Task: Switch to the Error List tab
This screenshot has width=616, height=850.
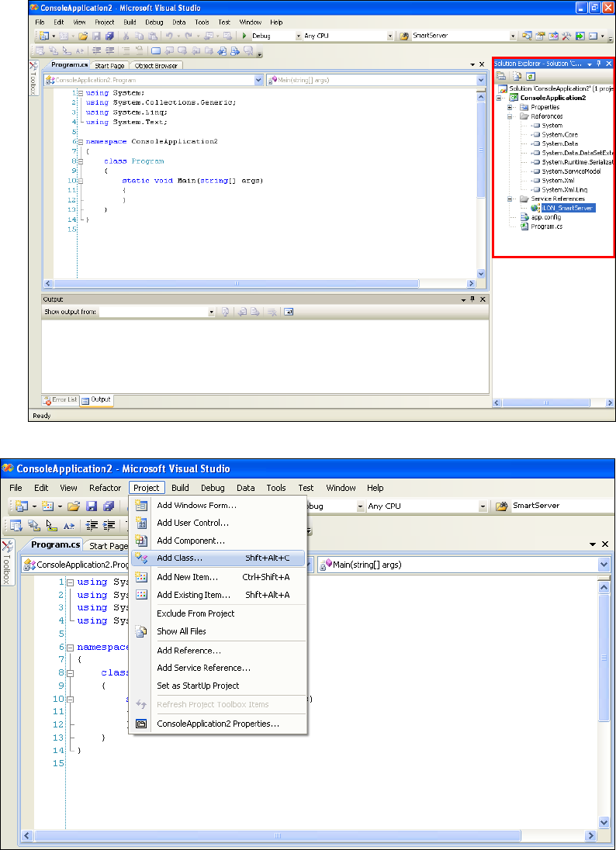Action: (x=61, y=400)
